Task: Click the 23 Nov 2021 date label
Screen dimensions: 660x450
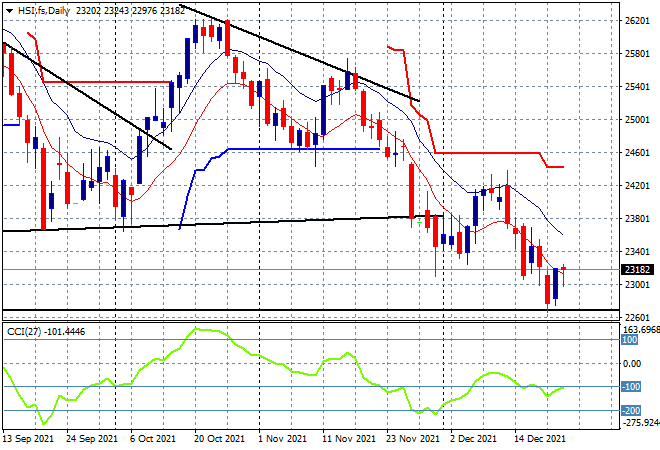Action: click(x=412, y=439)
